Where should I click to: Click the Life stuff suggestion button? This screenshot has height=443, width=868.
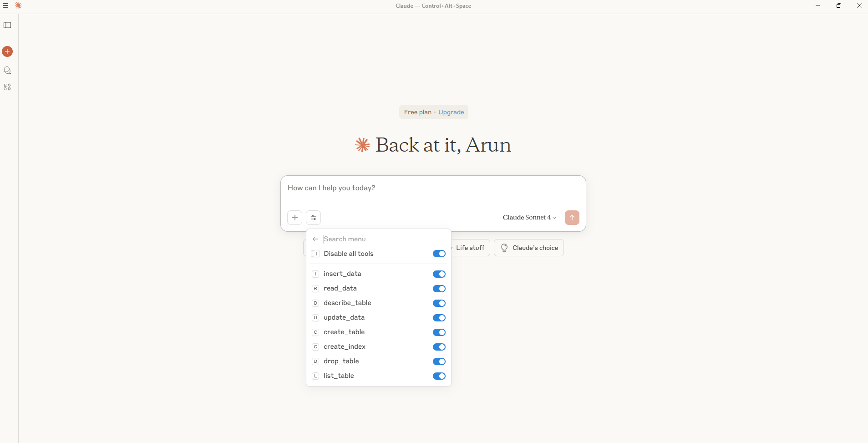(470, 248)
